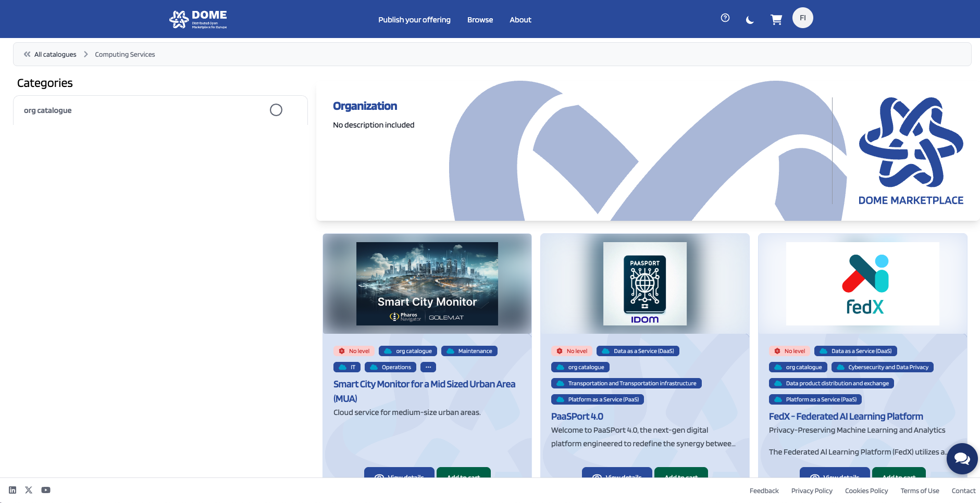Open the Privacy Policy footer link
980x503 pixels.
[812, 491]
